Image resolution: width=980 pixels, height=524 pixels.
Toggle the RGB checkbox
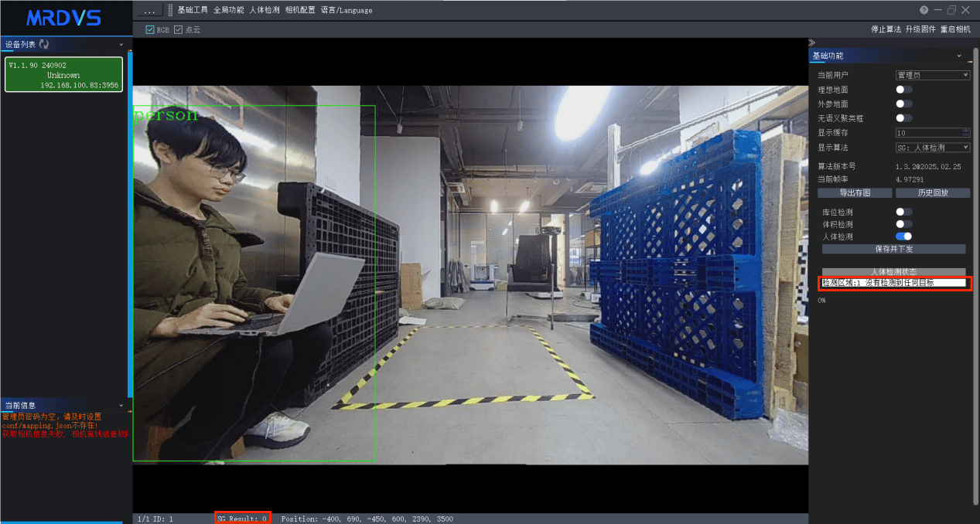(150, 29)
